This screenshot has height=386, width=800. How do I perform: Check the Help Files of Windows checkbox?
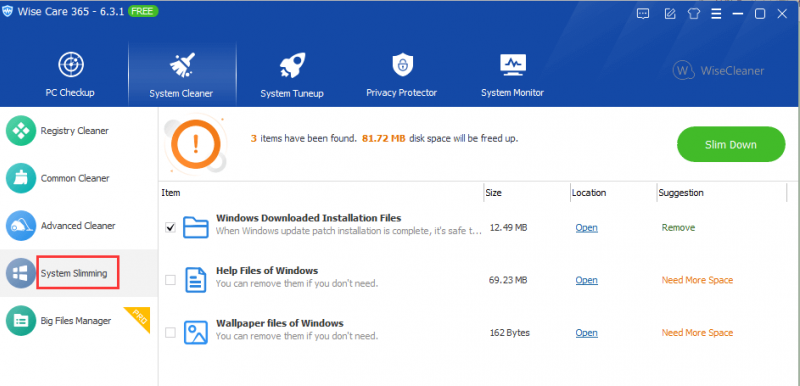point(170,280)
